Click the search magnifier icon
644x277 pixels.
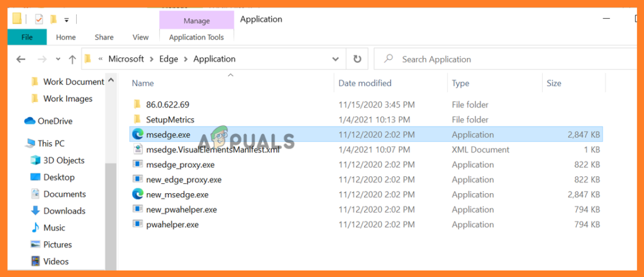[388, 59]
